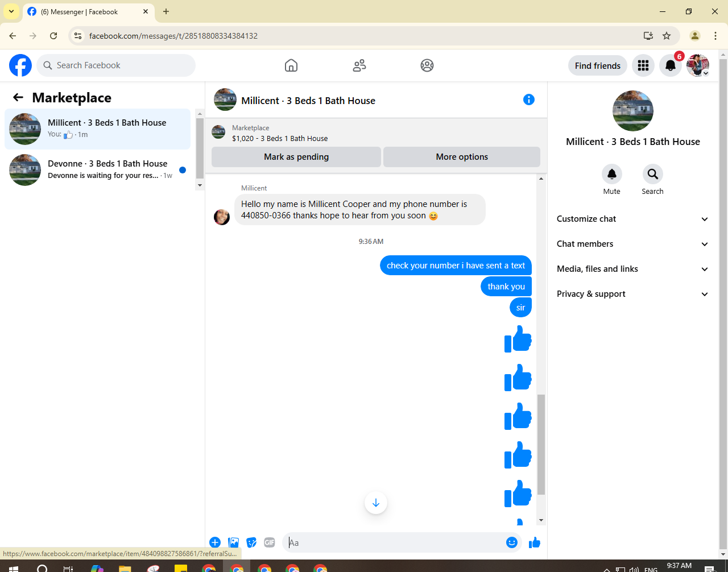Open Millicent 3 Beds chat header title
The width and height of the screenshot is (728, 572).
308,101
